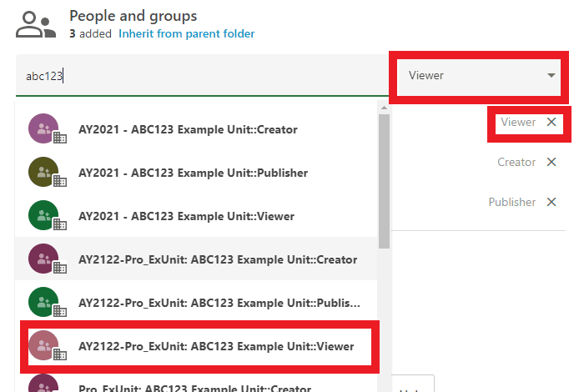
Task: Select AY2021 - ABC123 Example Unit::Creator
Action: 188,129
